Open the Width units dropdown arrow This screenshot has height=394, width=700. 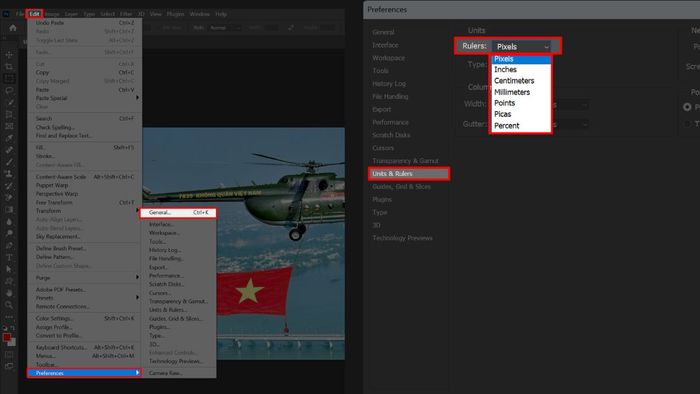[584, 105]
